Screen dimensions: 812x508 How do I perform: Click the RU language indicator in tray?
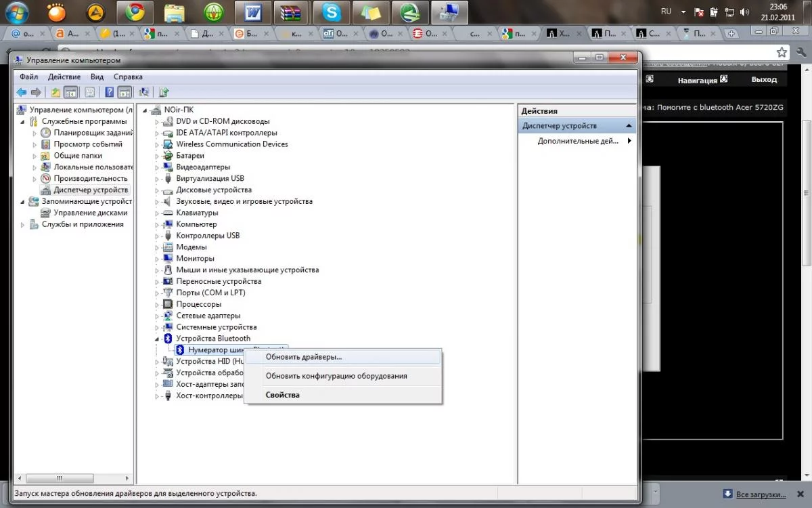tap(666, 12)
